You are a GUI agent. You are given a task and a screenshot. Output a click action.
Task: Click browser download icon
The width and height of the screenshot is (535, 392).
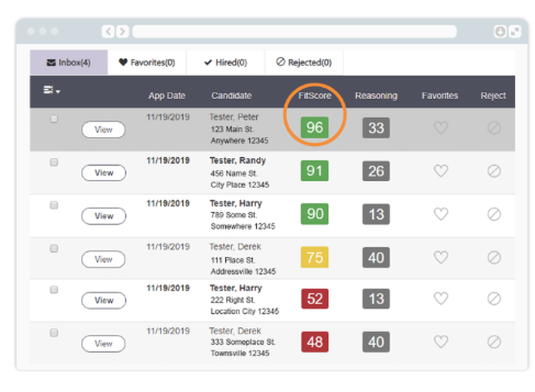(x=500, y=32)
